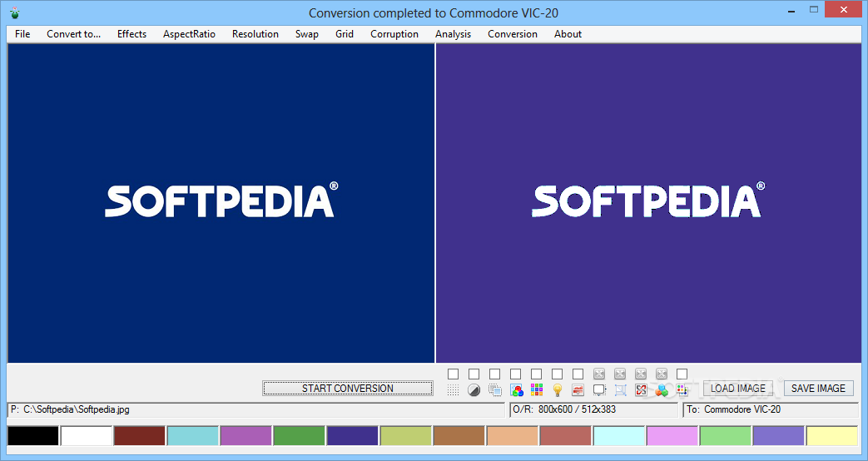Click the file path C:\Softpedia\Softpedia.jpg field
The height and width of the screenshot is (461, 868).
click(255, 409)
